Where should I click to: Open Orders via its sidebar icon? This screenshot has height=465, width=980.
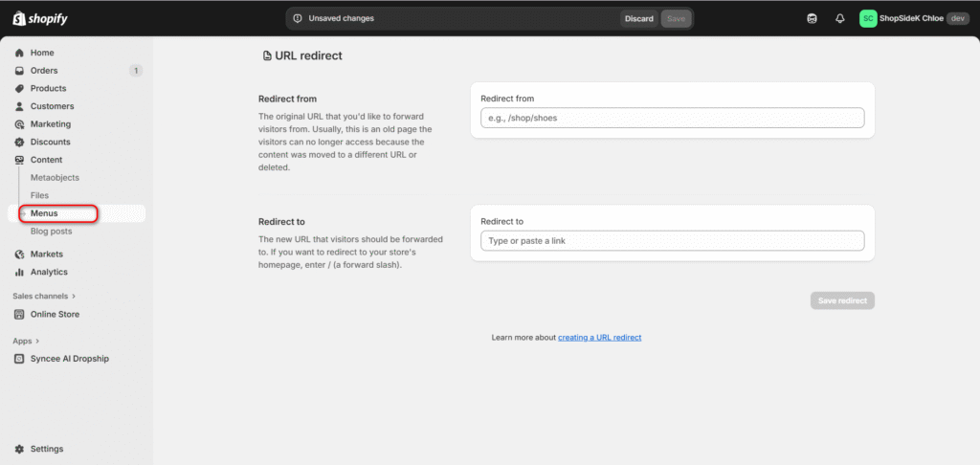[19, 71]
